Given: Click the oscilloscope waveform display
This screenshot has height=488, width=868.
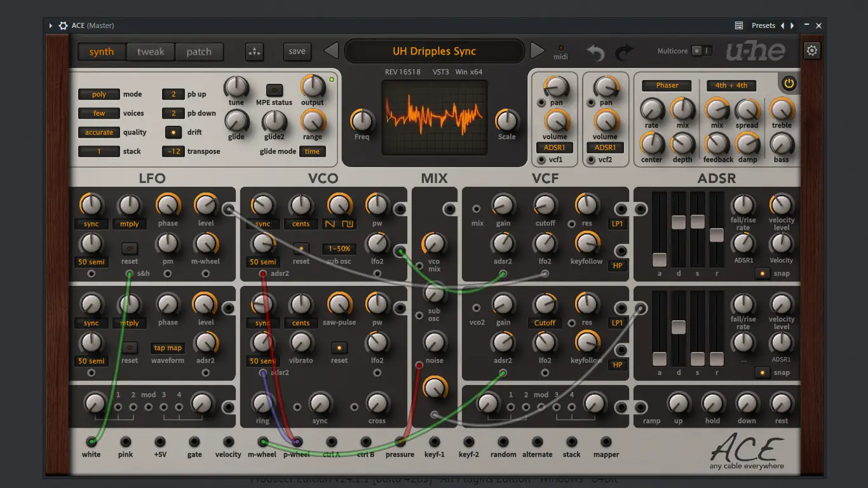Looking at the screenshot, I should [435, 118].
